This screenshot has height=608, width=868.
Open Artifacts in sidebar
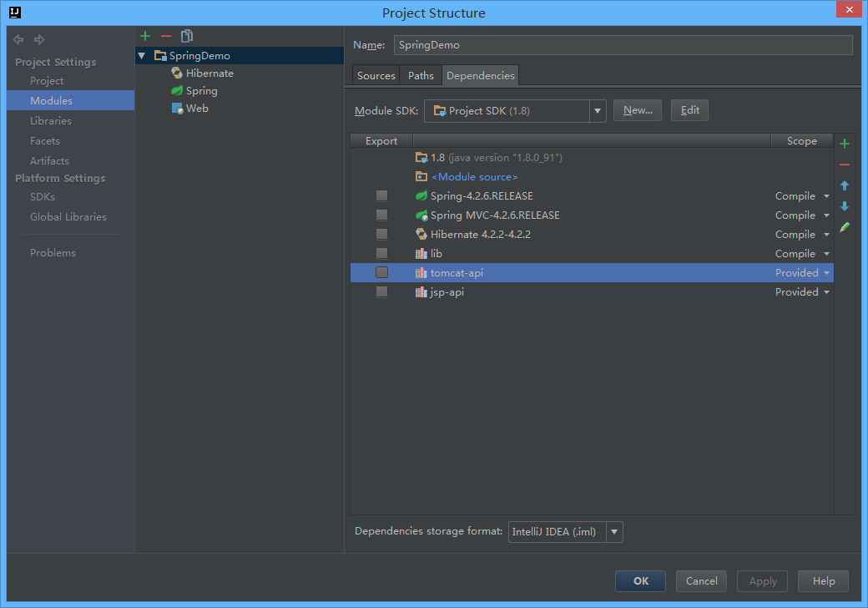pos(49,160)
